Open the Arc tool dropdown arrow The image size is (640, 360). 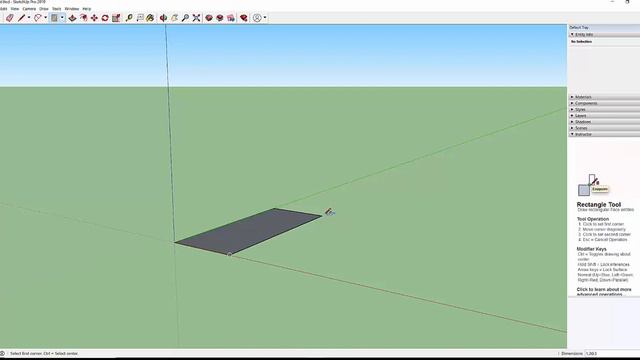pyautogui.click(x=45, y=18)
